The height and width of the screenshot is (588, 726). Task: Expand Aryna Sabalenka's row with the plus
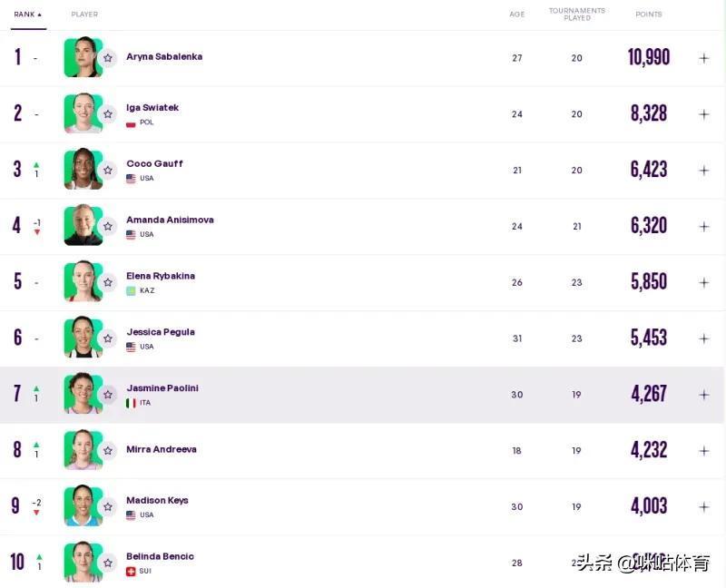(703, 58)
